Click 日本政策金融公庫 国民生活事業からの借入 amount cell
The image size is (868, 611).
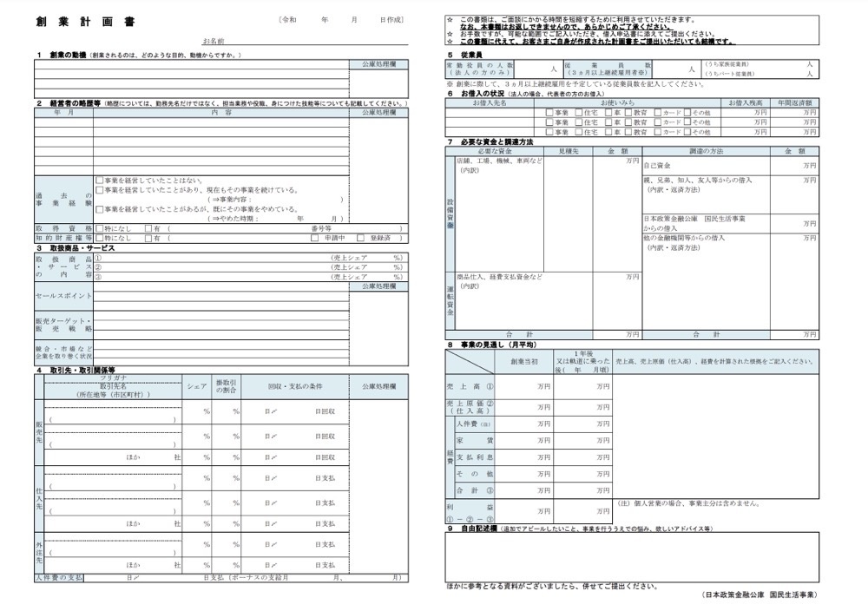(794, 224)
